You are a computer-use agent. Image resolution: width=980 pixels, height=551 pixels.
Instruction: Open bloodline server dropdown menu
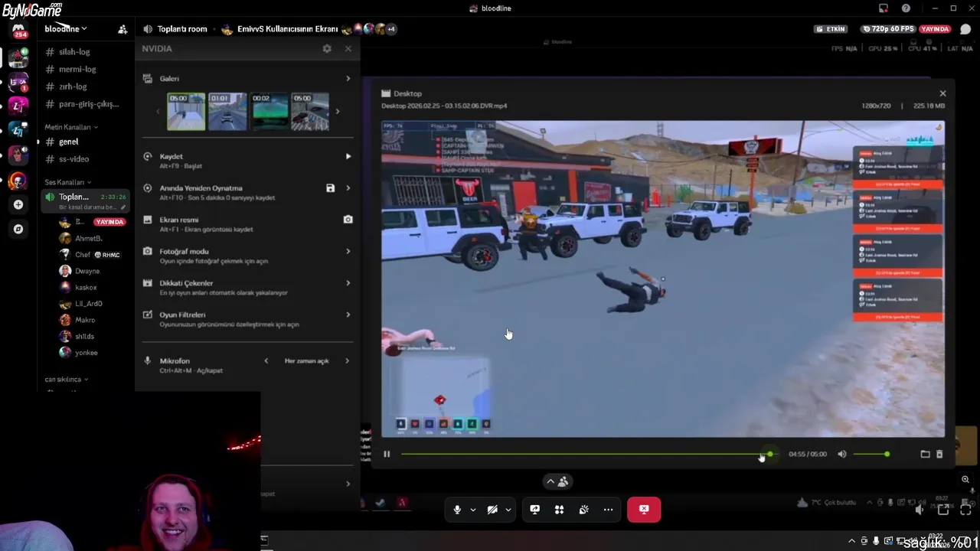tap(66, 28)
